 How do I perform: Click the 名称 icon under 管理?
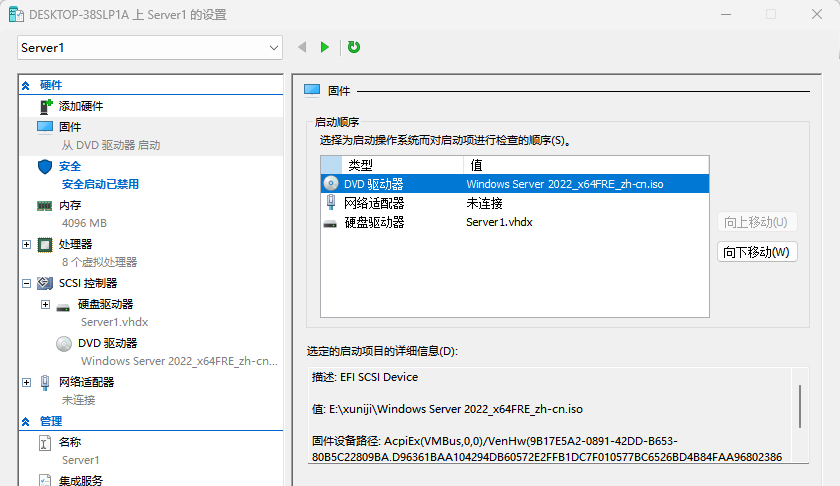click(x=45, y=443)
